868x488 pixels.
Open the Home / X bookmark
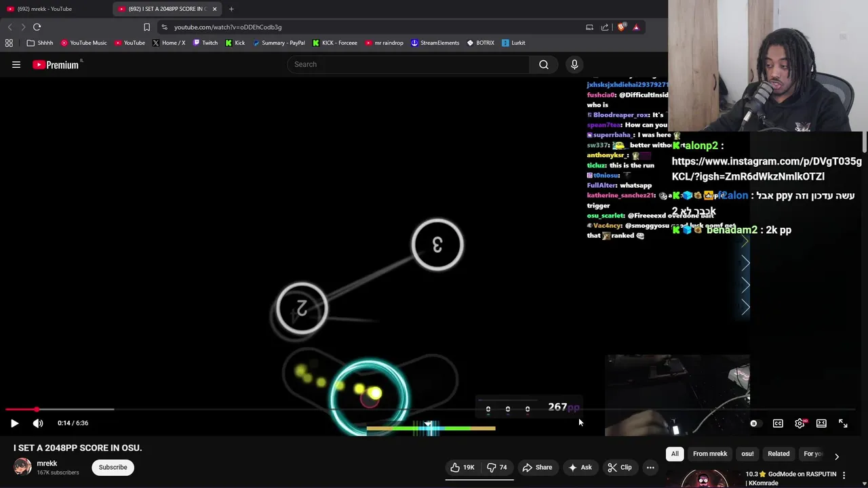tap(169, 43)
